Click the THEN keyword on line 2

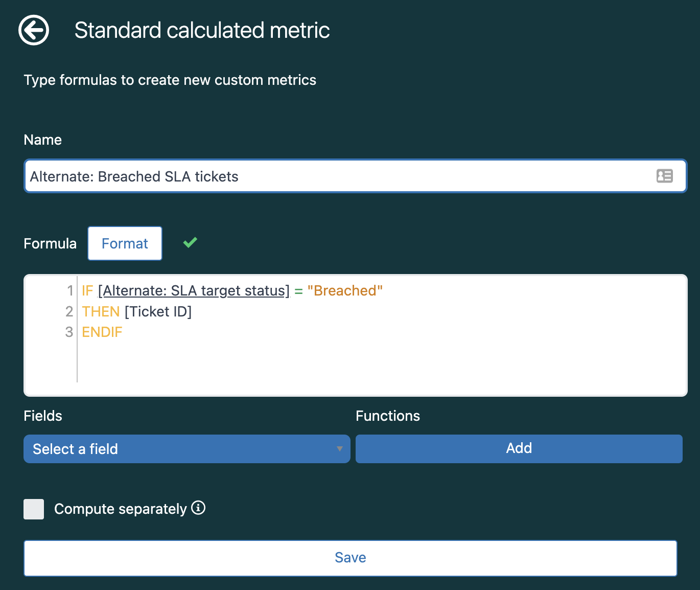point(101,312)
